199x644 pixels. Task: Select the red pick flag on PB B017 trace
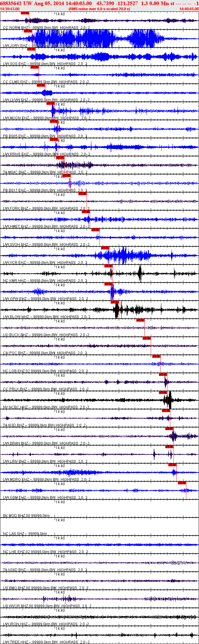tap(67, 176)
